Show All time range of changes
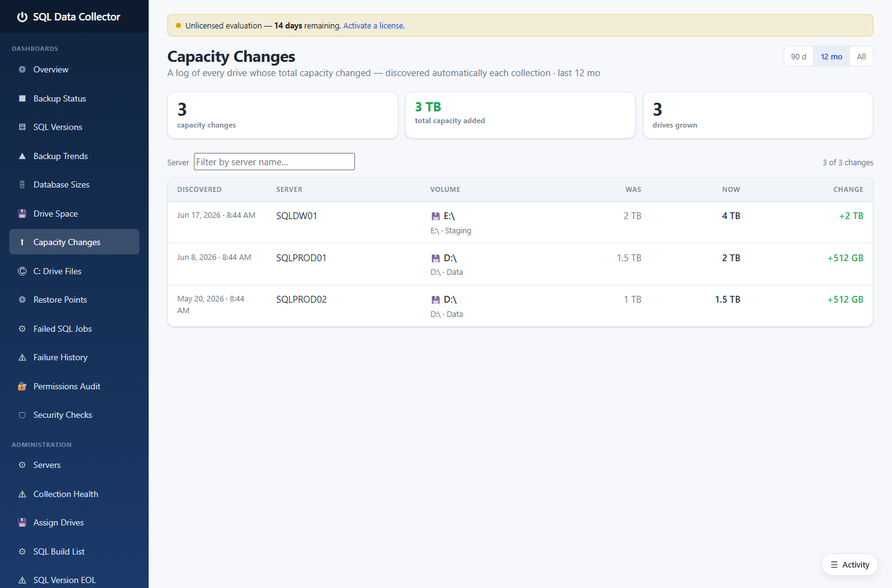The image size is (892, 588). 861,56
